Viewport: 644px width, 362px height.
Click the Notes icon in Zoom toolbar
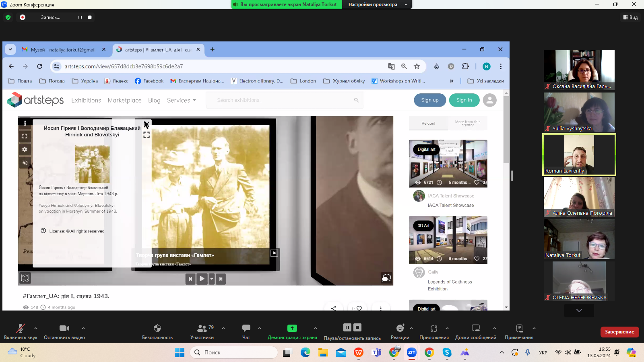point(519,328)
